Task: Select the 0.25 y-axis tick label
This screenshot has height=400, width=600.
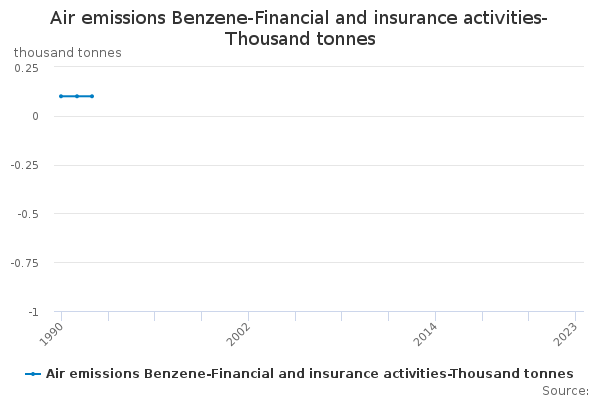Action: coord(54,68)
